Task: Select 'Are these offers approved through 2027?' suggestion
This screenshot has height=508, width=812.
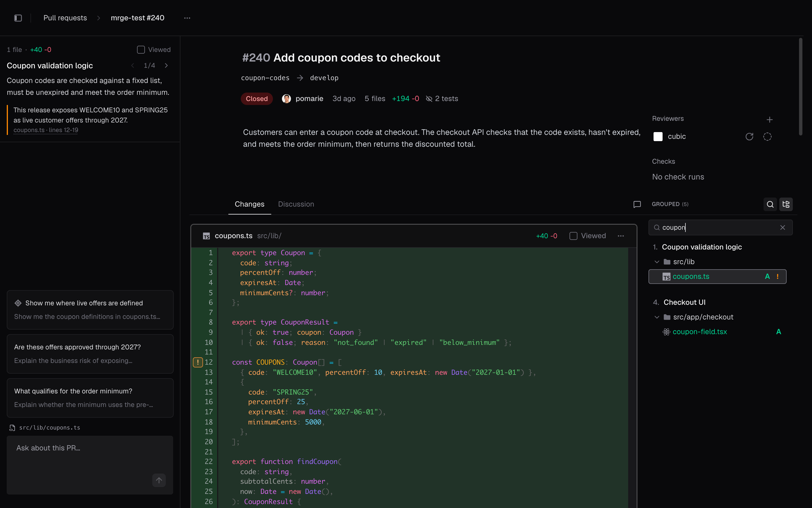Action: (90, 353)
